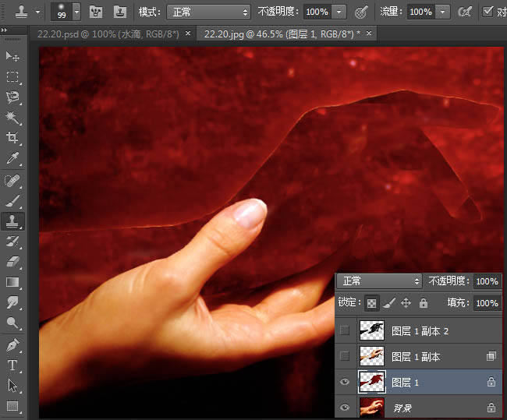Open the Brush panel toggle icon

pyautogui.click(x=96, y=12)
